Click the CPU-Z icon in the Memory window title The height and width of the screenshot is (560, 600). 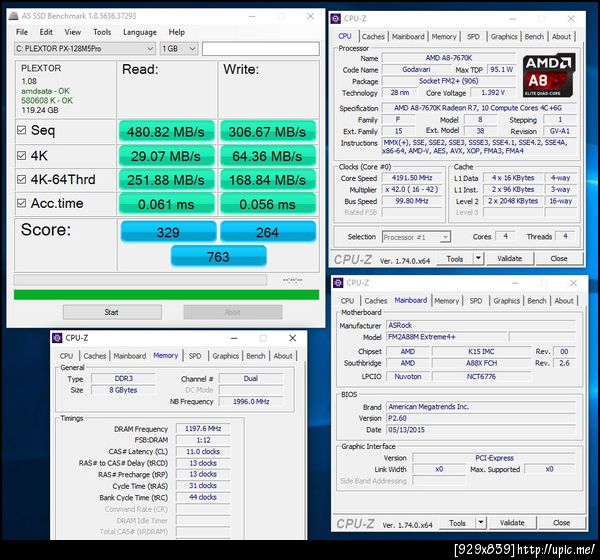click(57, 338)
